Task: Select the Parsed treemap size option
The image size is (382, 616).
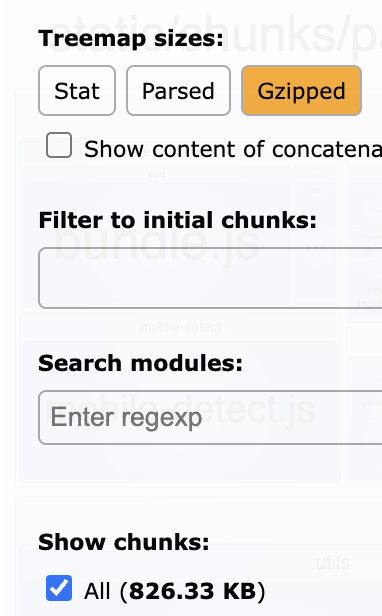Action: click(x=178, y=91)
